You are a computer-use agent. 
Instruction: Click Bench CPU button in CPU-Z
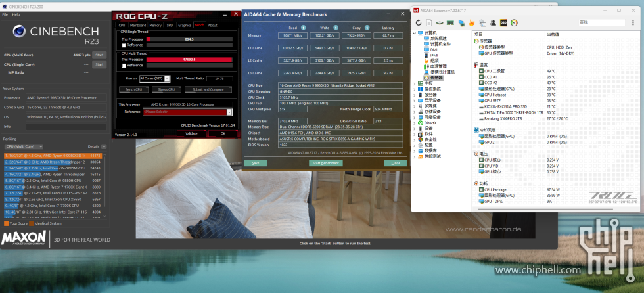click(133, 89)
